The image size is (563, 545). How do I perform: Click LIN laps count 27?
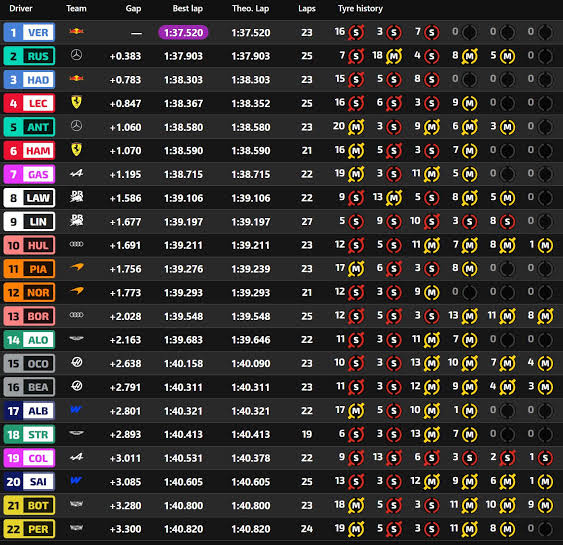click(307, 222)
